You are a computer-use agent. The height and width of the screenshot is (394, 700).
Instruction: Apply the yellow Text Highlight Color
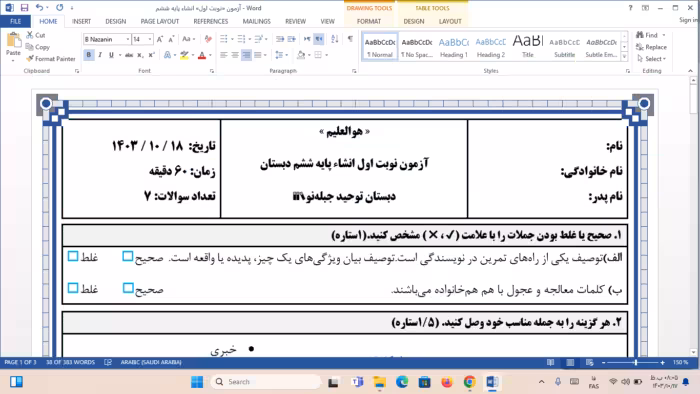[x=184, y=55]
